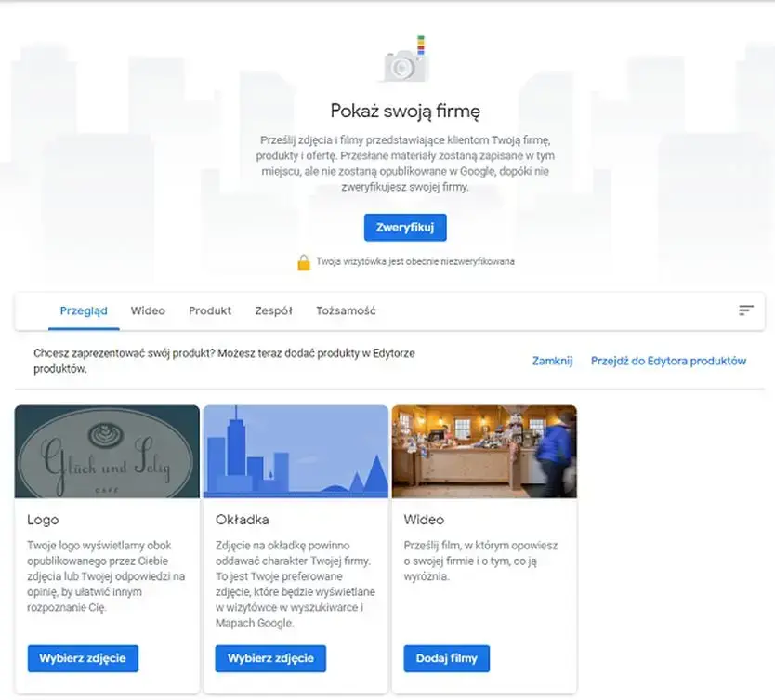Switch to the Tożsamość tab
Image resolution: width=775 pixels, height=700 pixels.
pos(346,311)
